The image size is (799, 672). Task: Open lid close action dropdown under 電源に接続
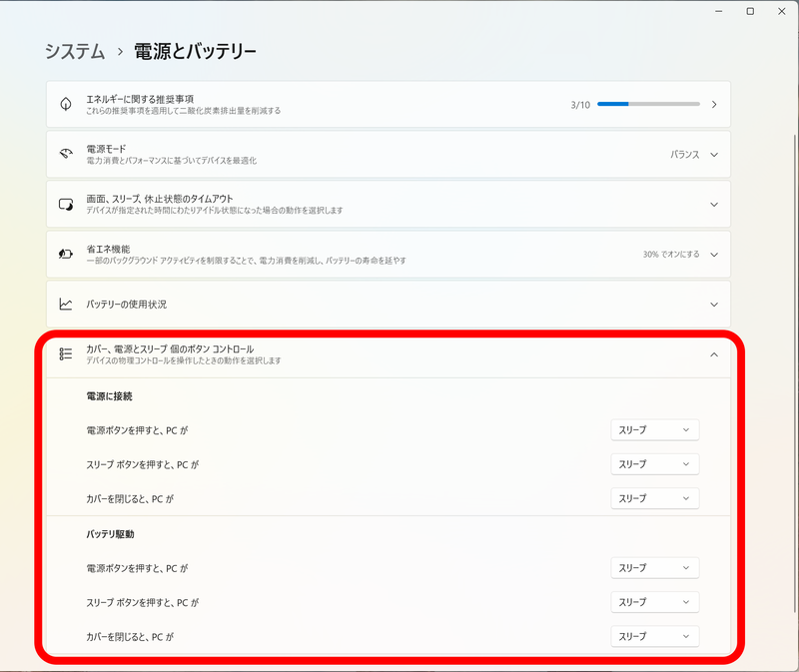654,498
